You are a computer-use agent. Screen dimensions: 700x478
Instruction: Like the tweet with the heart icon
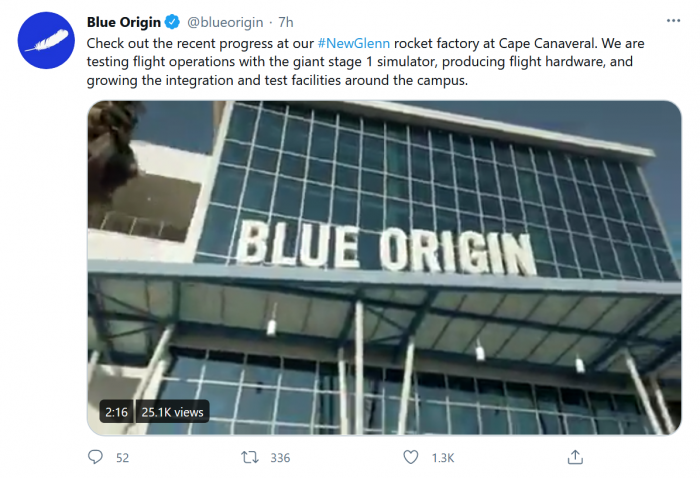pyautogui.click(x=410, y=457)
